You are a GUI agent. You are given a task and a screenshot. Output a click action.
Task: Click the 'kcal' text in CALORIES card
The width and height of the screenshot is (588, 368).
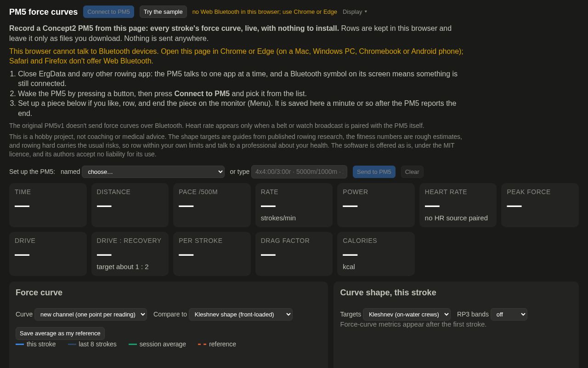coord(349,266)
